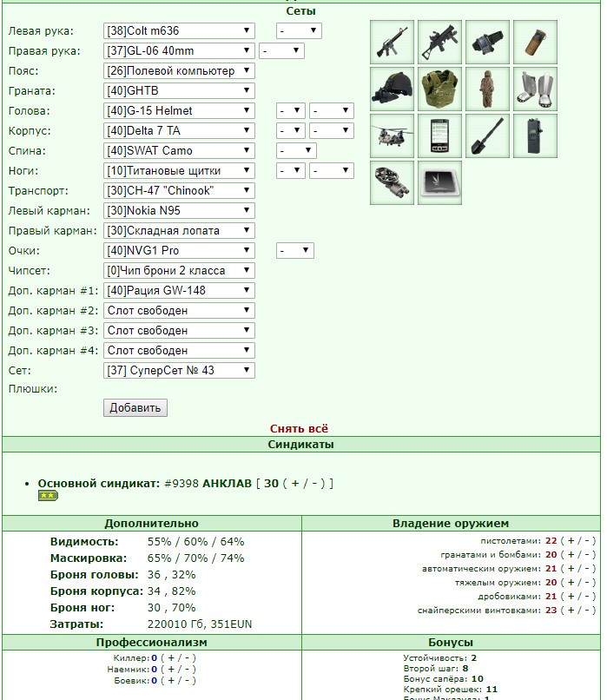This screenshot has height=700, width=607.
Task: Open the left pocket Nokia N95 dropdown
Action: (179, 211)
